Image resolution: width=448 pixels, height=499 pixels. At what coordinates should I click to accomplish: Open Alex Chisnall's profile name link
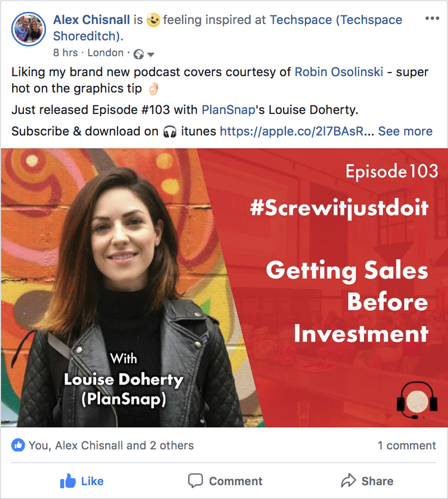pyautogui.click(x=91, y=20)
